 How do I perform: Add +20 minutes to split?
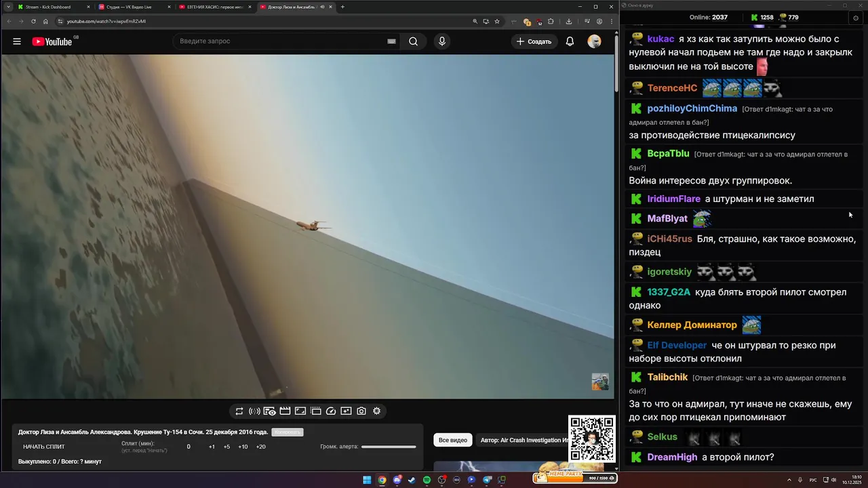click(260, 447)
